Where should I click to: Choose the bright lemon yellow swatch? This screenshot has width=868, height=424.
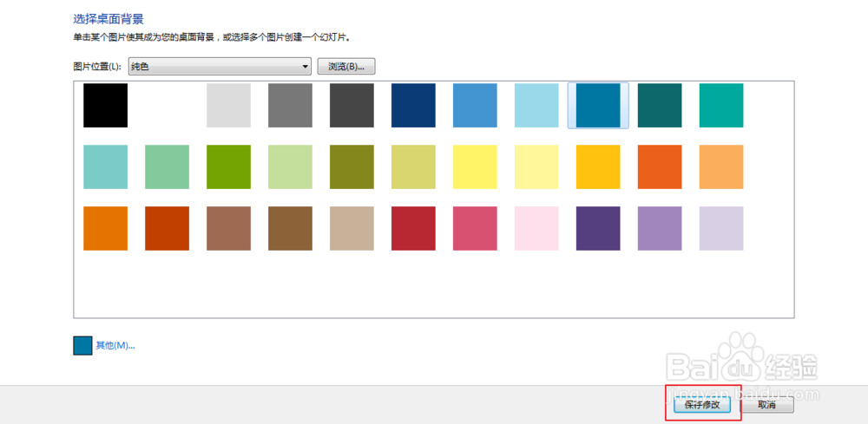475,167
